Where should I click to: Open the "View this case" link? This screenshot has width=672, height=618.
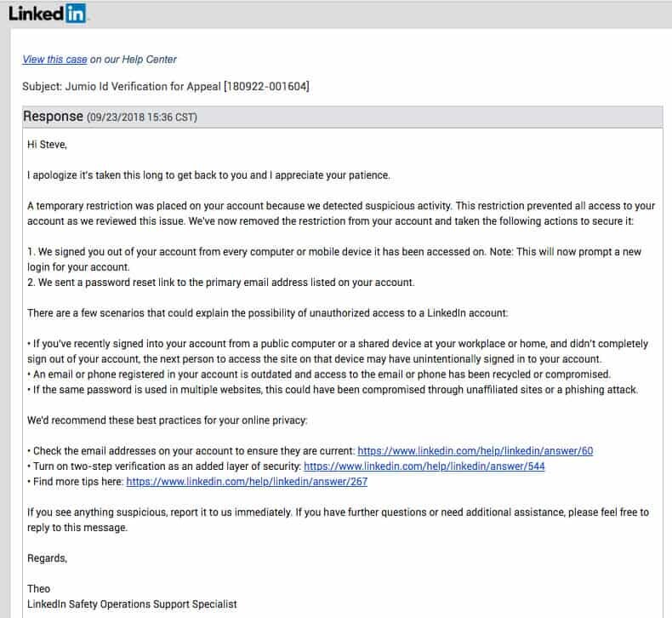54,60
